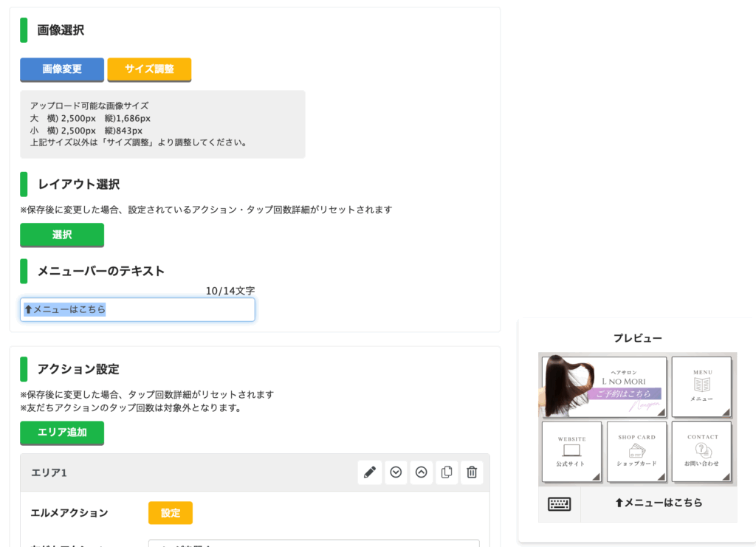Click the ⬆メニューはこちら bar in preview
The height and width of the screenshot is (547, 756).
point(659,503)
